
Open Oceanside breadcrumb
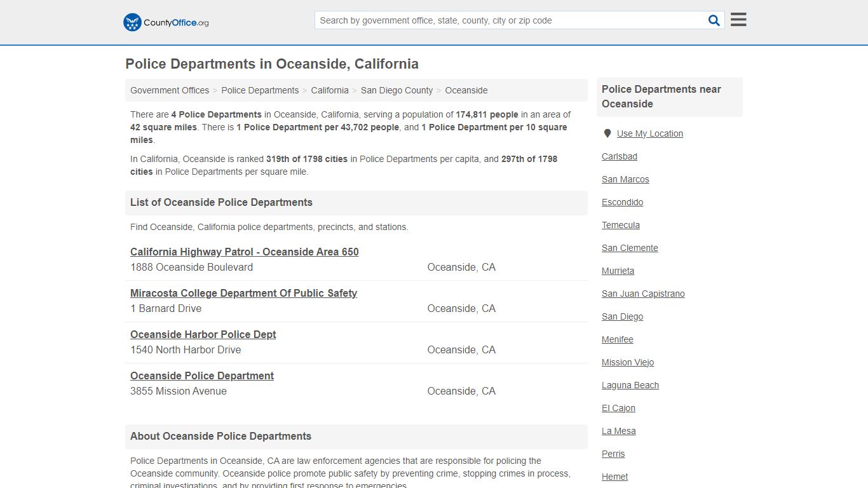(466, 90)
